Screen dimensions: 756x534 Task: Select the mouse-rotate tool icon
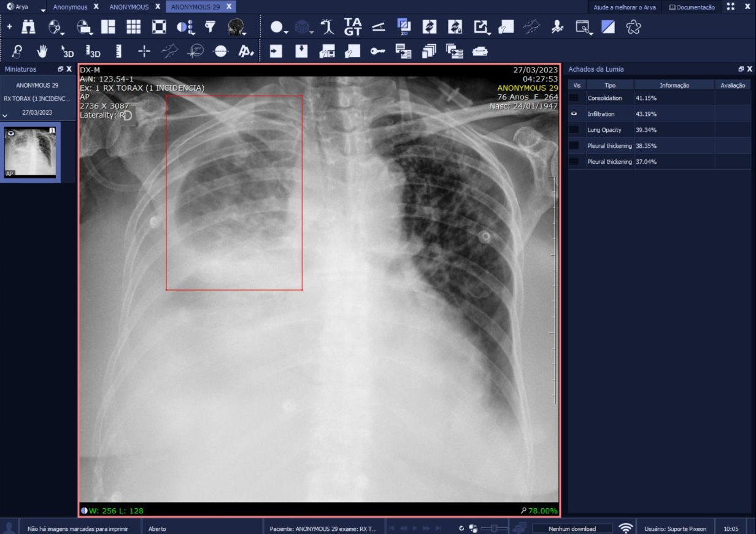17,51
